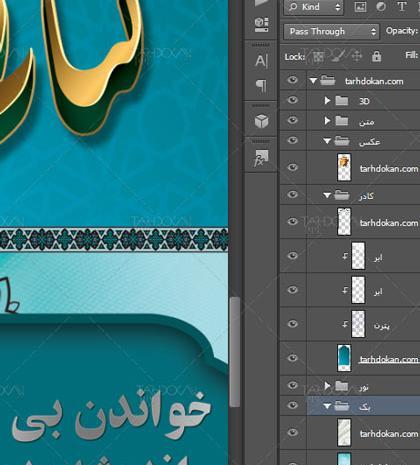Hide the نور group

pyautogui.click(x=293, y=385)
